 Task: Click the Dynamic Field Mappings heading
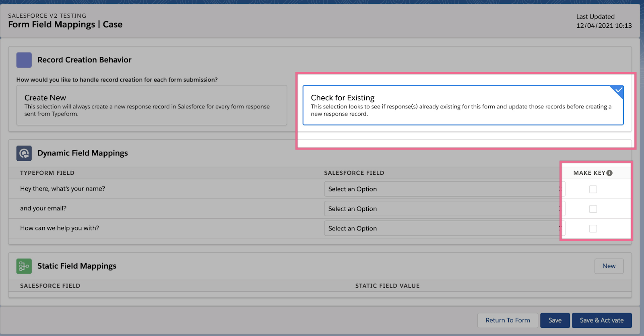tap(83, 153)
